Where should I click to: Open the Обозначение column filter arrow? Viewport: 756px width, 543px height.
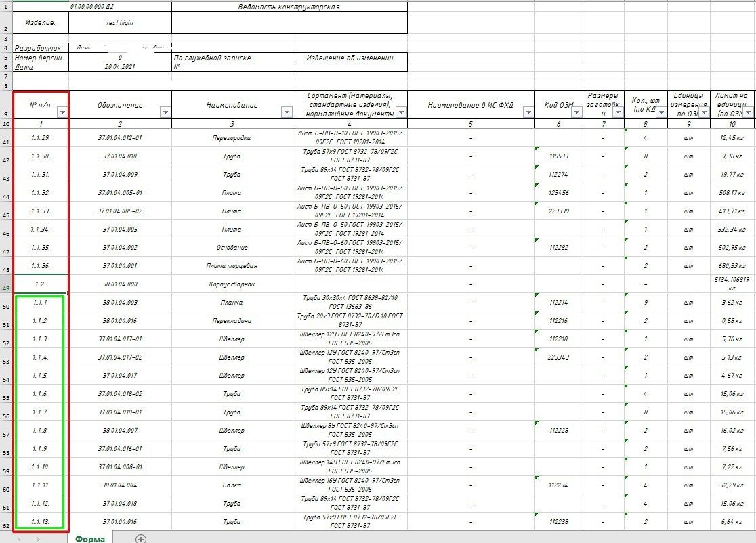(165, 113)
